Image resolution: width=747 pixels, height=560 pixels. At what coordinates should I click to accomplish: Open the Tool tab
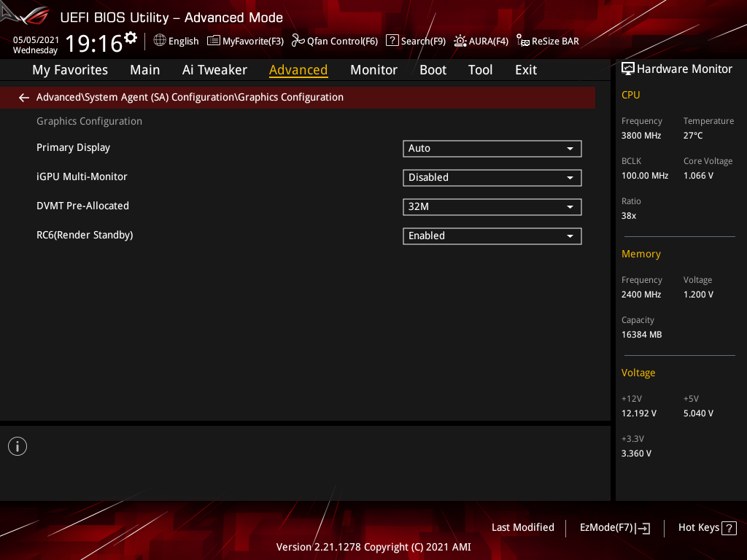(x=480, y=70)
